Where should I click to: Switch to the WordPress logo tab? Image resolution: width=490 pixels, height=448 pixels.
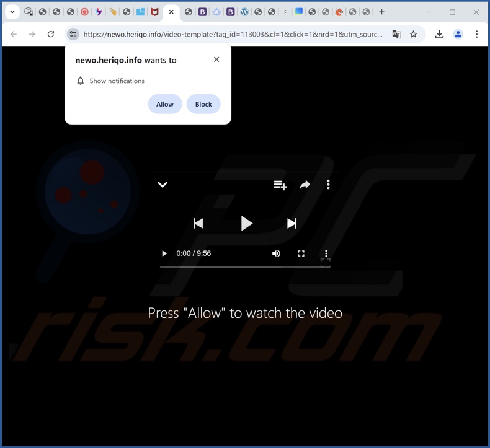pos(244,12)
